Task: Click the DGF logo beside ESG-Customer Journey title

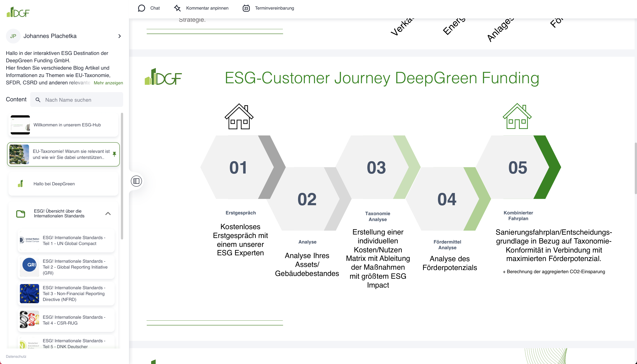Action: coord(163,77)
